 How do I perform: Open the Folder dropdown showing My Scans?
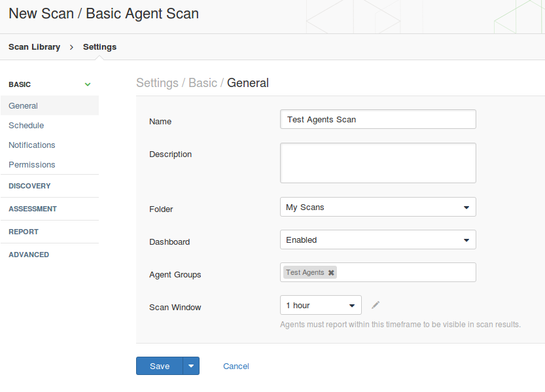378,207
